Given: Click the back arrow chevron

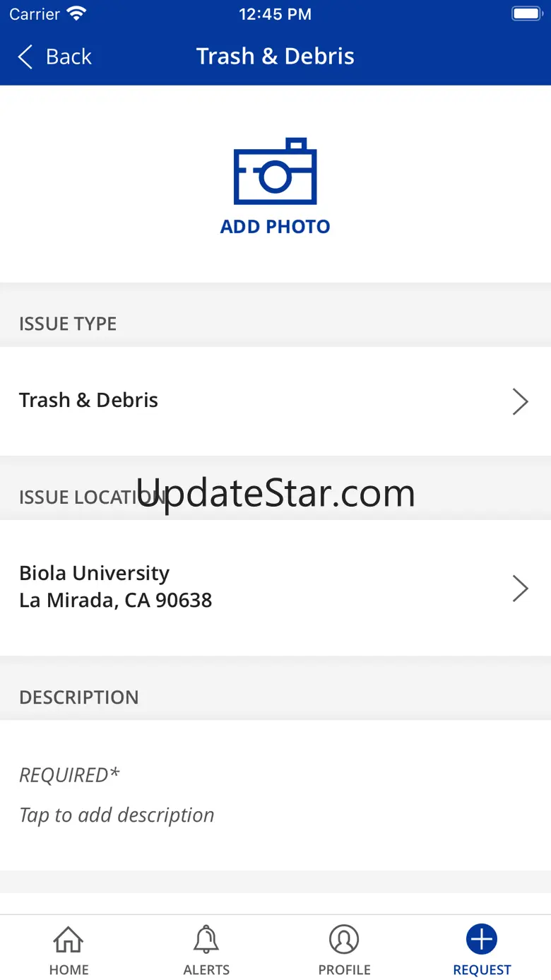Looking at the screenshot, I should click(x=25, y=57).
